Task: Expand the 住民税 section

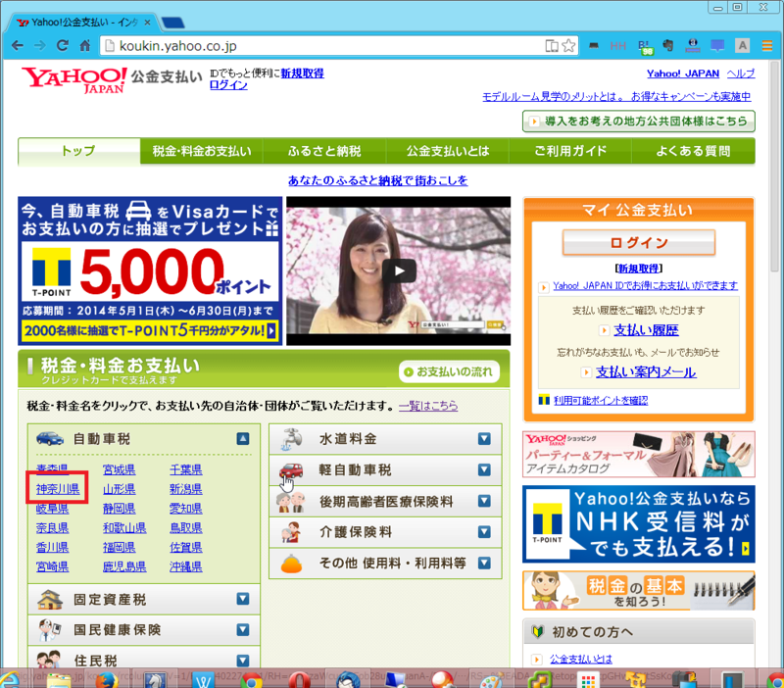Action: coord(243,661)
